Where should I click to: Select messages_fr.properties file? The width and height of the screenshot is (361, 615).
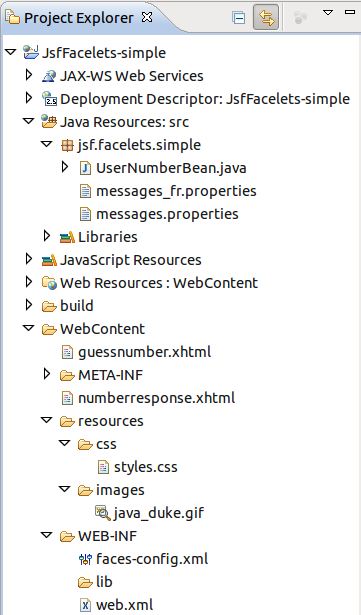(x=168, y=191)
